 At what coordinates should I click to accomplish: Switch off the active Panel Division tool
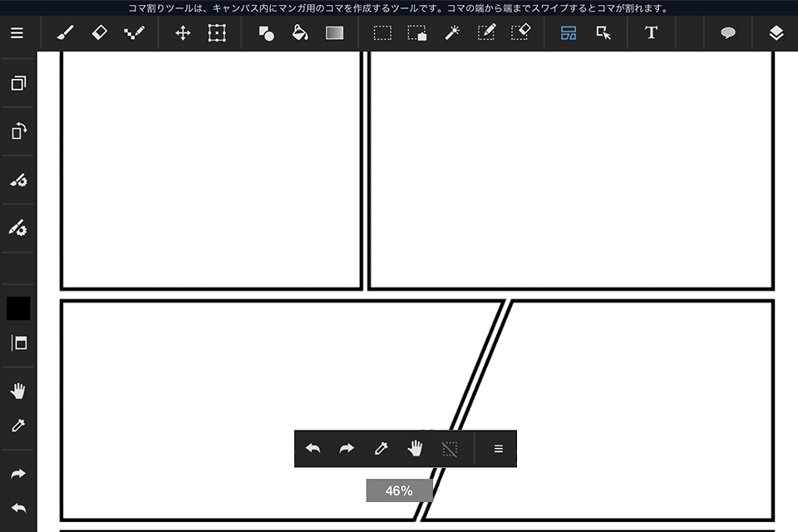click(569, 32)
